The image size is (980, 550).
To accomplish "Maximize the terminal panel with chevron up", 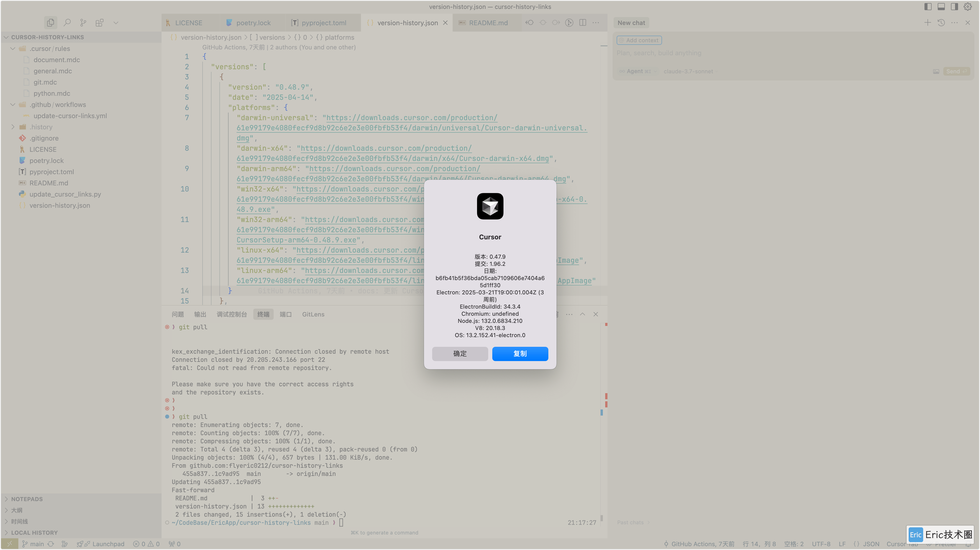I will 582,314.
